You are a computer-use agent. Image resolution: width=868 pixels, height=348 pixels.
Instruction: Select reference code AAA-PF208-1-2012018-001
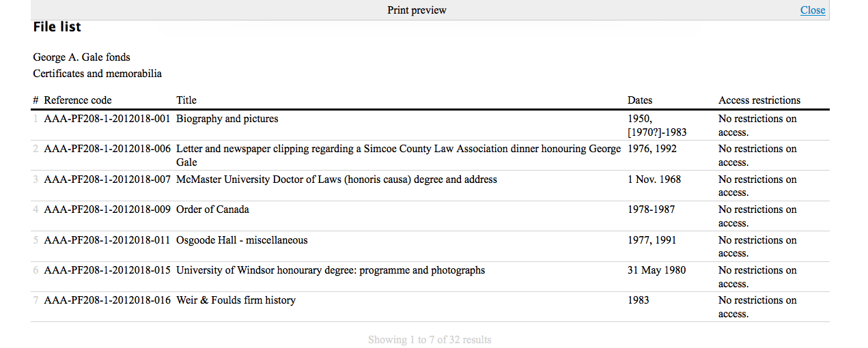(x=107, y=119)
